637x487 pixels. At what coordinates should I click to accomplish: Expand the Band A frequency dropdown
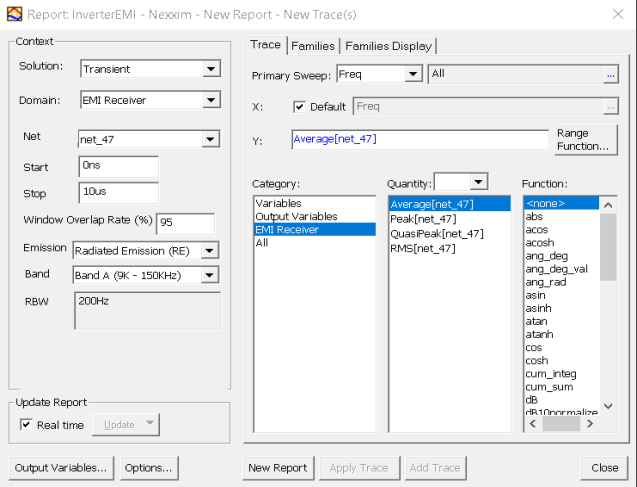point(209,275)
